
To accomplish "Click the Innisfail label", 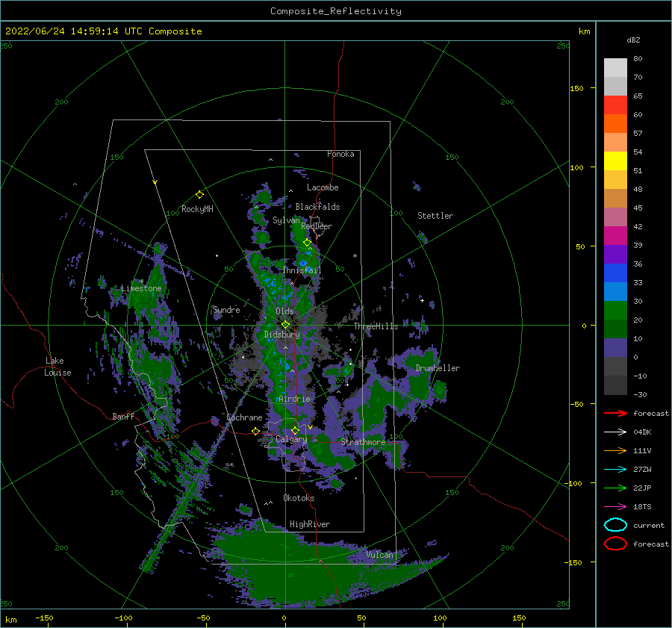I will [x=302, y=270].
